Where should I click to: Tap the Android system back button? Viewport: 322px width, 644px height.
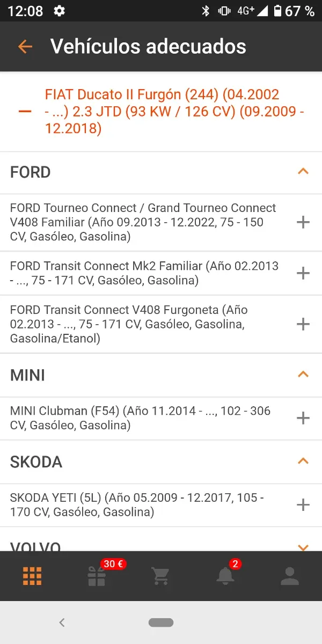(x=62, y=623)
